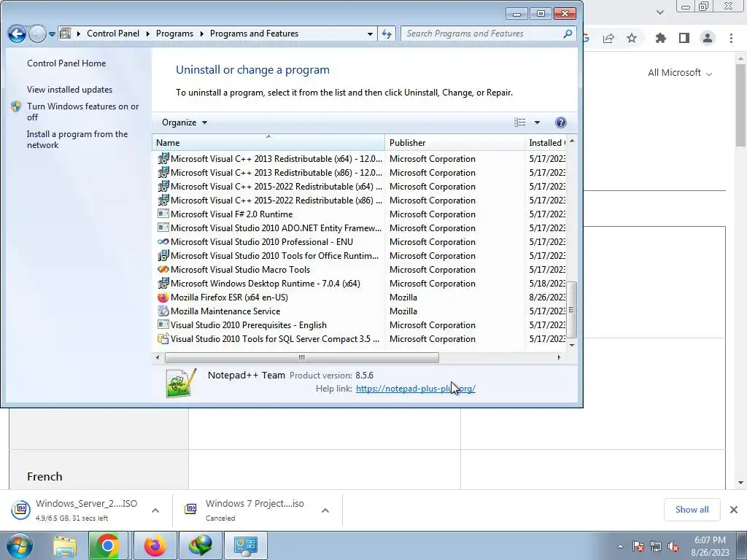The image size is (747, 560).
Task: Select Visual C++ 2015-2022 Redistributable (x86) row
Action: 360,200
